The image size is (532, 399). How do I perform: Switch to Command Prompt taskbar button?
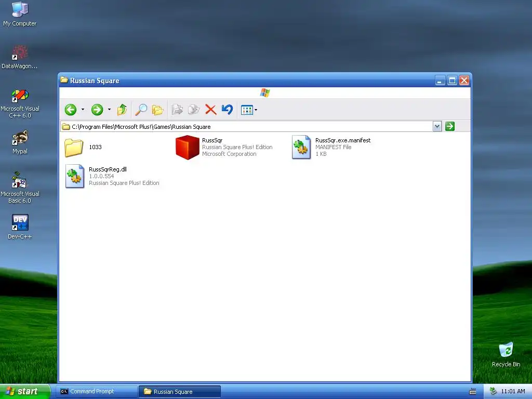[97, 392]
